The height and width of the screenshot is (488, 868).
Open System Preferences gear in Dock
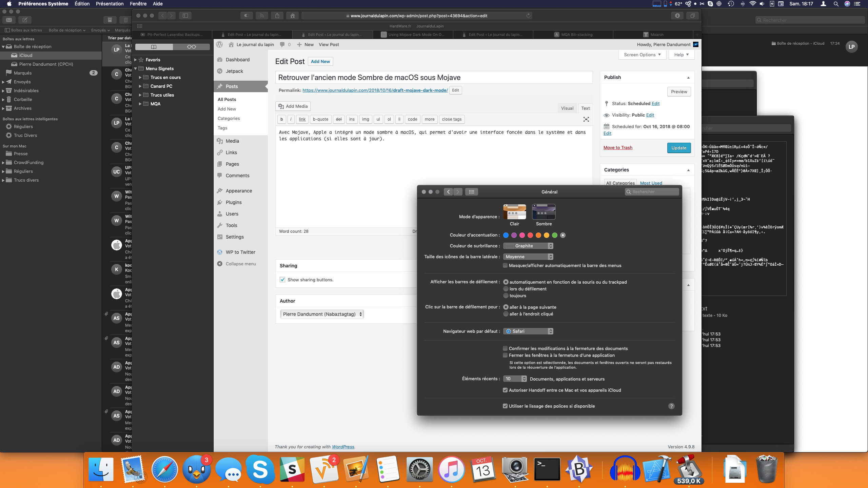(x=419, y=469)
